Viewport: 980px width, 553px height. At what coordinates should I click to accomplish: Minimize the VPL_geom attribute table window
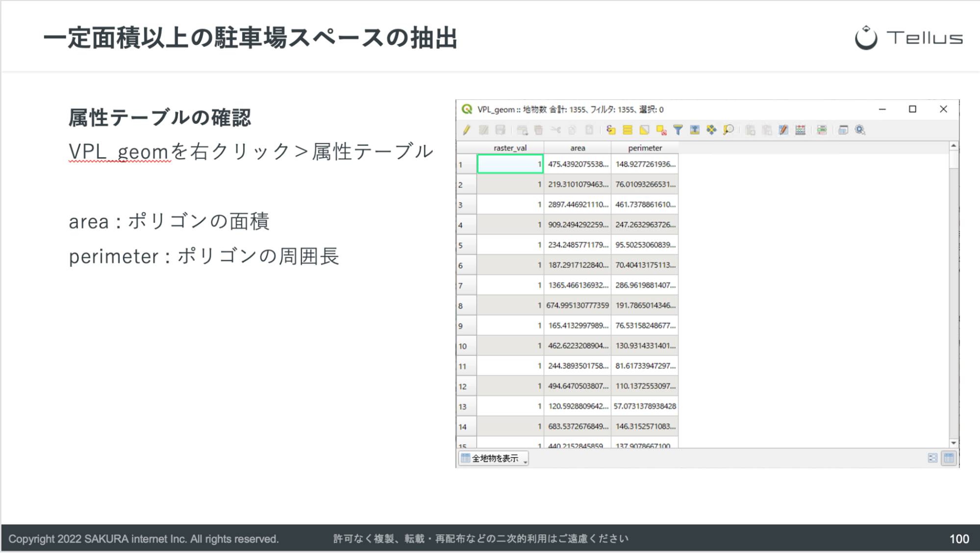pyautogui.click(x=882, y=109)
